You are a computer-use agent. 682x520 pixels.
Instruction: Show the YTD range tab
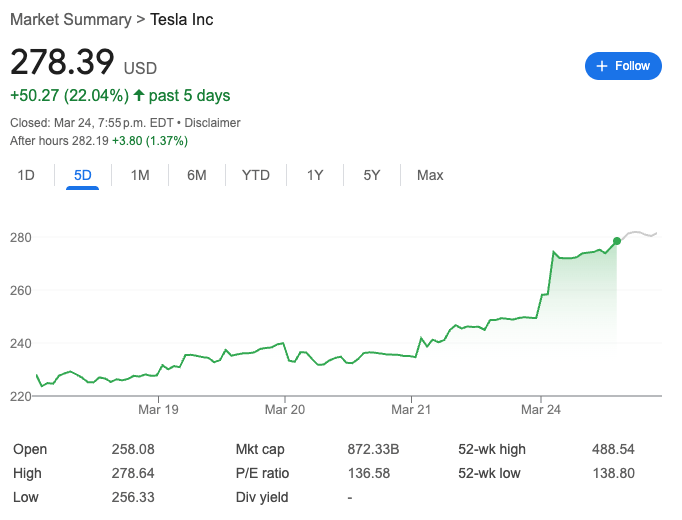point(256,175)
